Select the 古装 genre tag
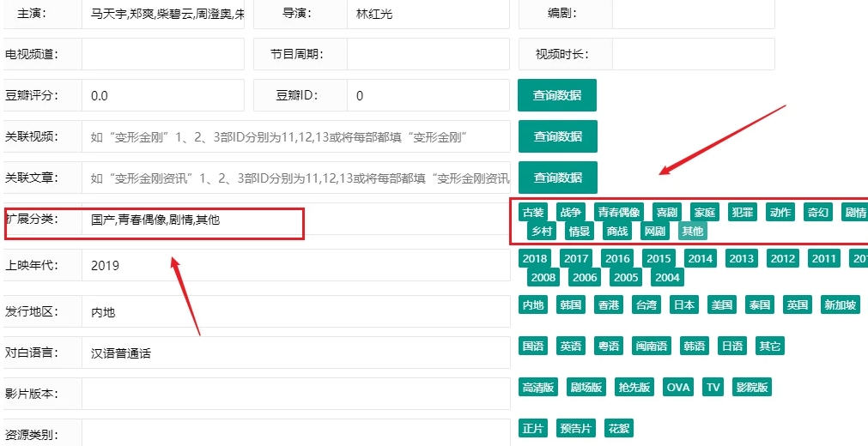This screenshot has height=446, width=868. pos(533,212)
